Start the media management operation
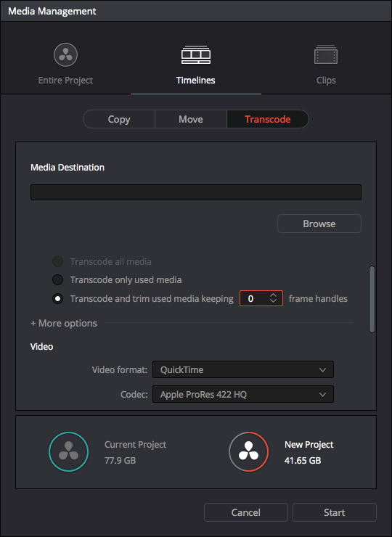 [x=335, y=512]
